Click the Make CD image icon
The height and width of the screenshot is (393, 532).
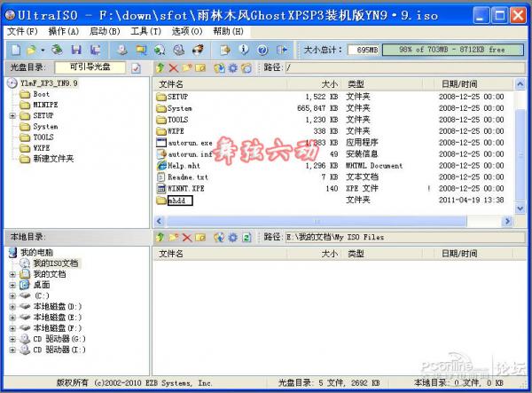coord(122,50)
